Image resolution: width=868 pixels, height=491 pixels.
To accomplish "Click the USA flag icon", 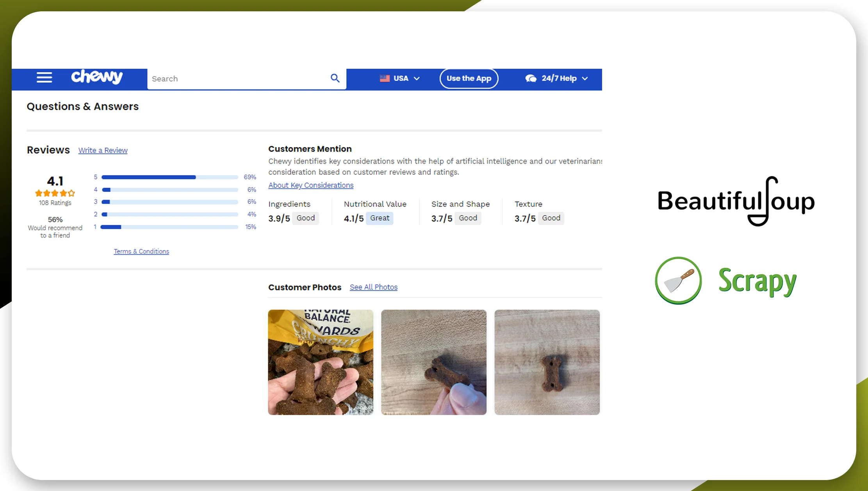I will 385,79.
